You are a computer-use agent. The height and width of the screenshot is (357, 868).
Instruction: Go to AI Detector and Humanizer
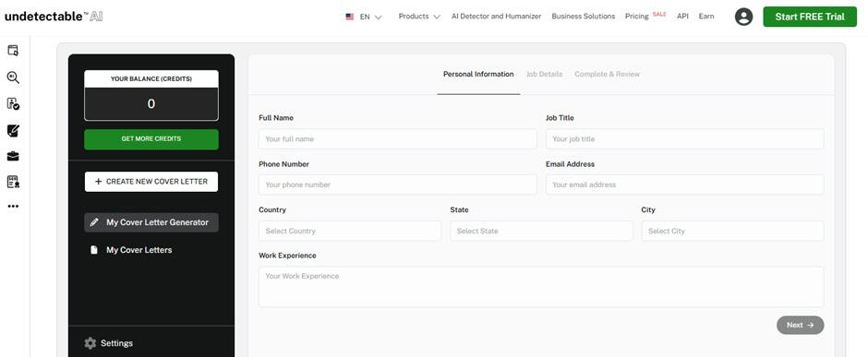click(496, 17)
